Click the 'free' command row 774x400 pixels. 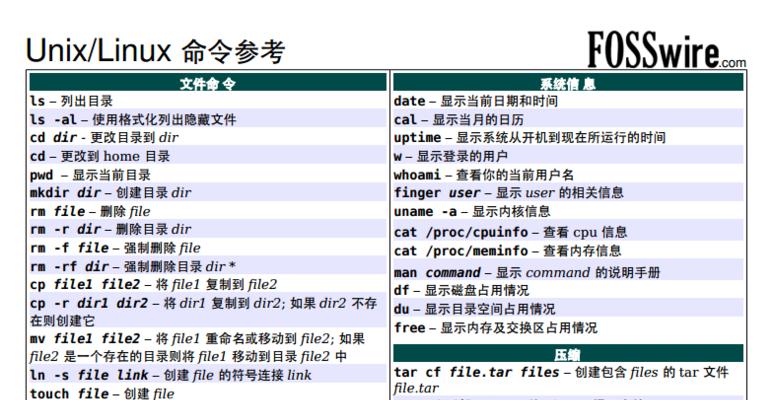click(568, 327)
